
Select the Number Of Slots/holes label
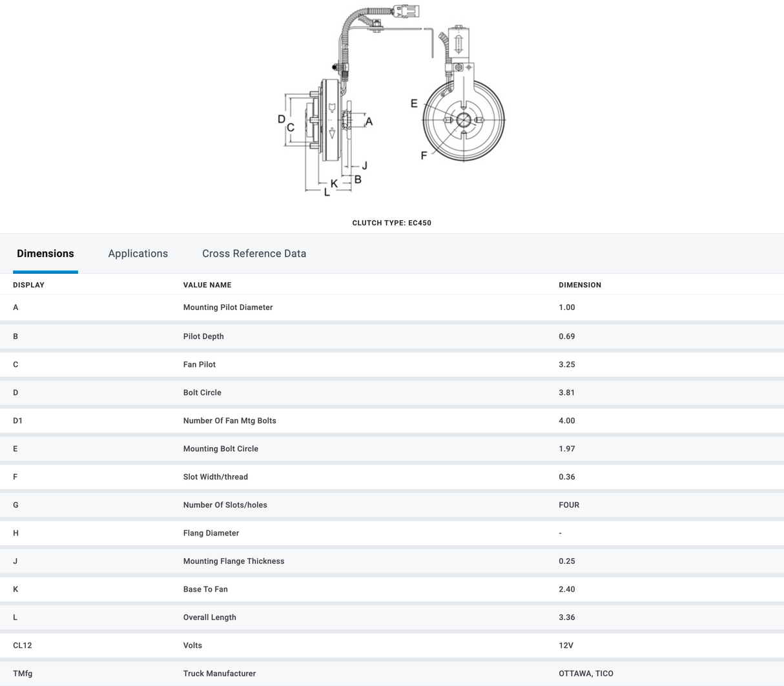[x=225, y=505]
